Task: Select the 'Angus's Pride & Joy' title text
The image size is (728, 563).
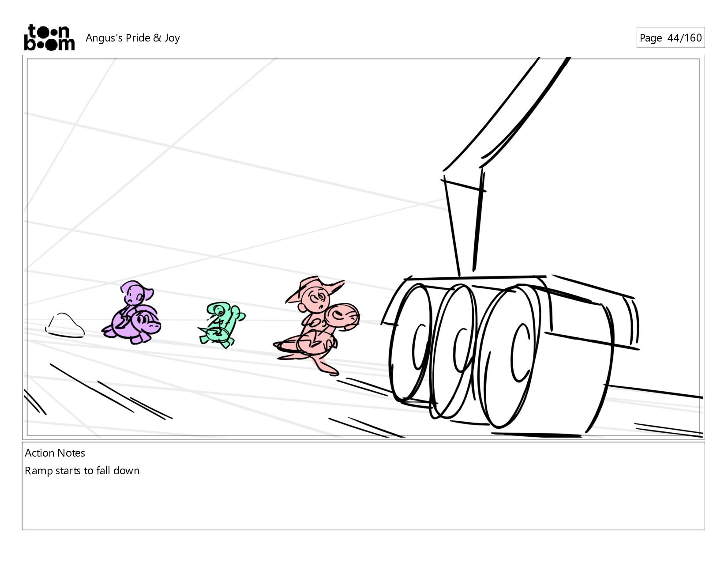Action: click(132, 38)
